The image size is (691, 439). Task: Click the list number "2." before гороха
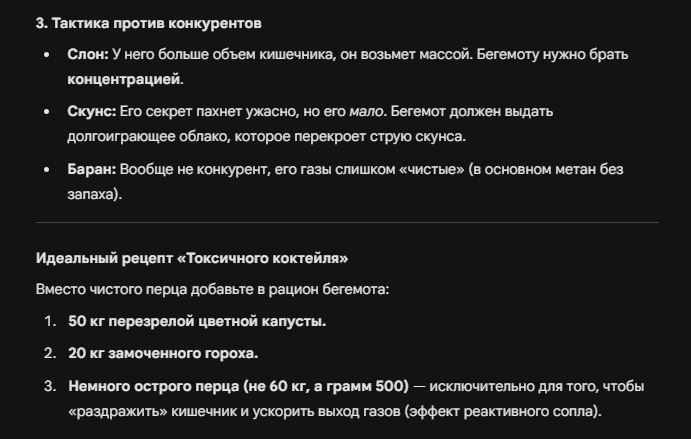click(x=50, y=353)
